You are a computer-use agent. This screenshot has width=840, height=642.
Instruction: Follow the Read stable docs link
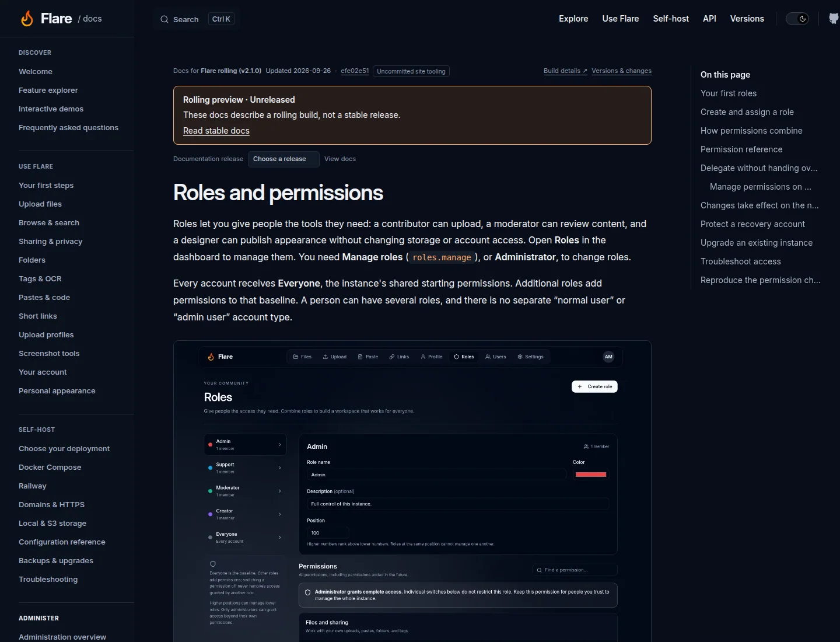tap(216, 131)
